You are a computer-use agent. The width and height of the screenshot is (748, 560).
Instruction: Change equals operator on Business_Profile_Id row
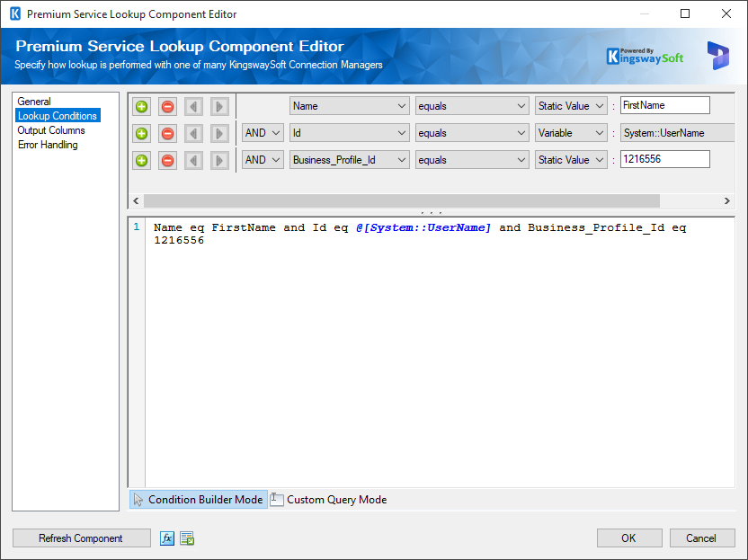click(x=472, y=160)
